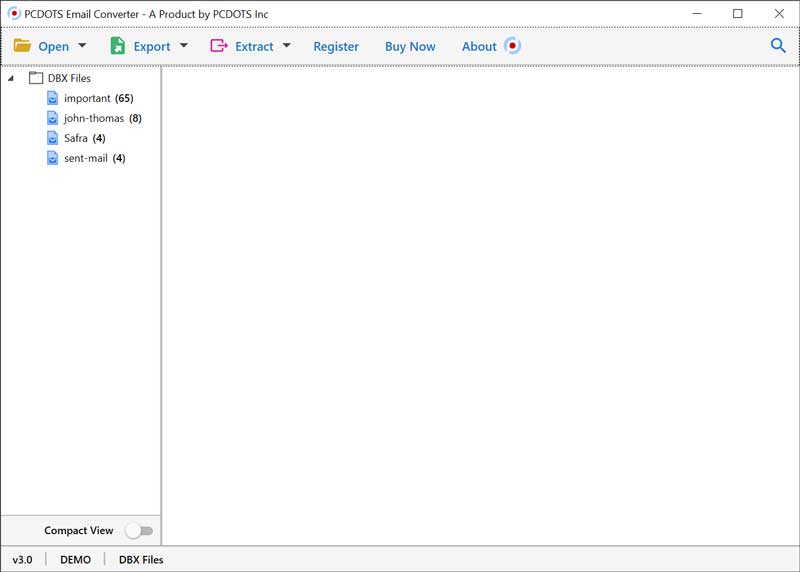Click the Extract menu label
Image resolution: width=800 pixels, height=572 pixels.
[x=254, y=46]
